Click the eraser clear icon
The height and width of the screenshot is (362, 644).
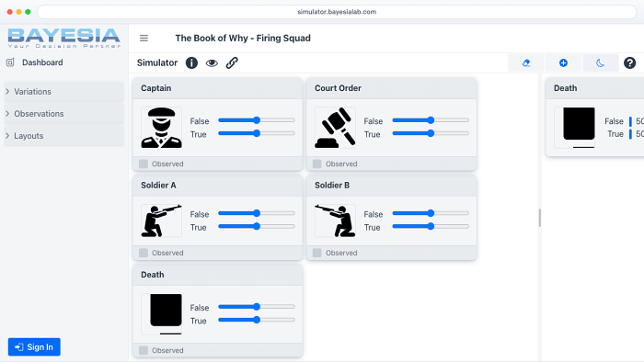pyautogui.click(x=526, y=62)
